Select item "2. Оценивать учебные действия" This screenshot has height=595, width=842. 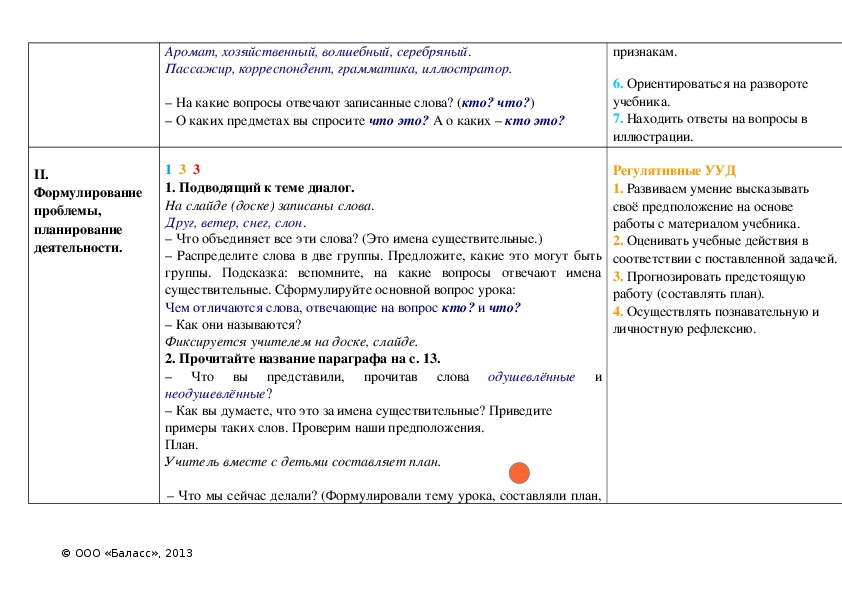(725, 250)
